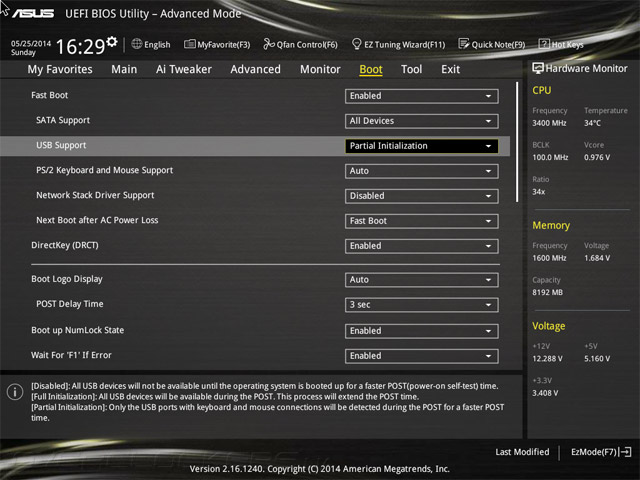Select the SATA Support label
The image size is (640, 480).
[63, 120]
